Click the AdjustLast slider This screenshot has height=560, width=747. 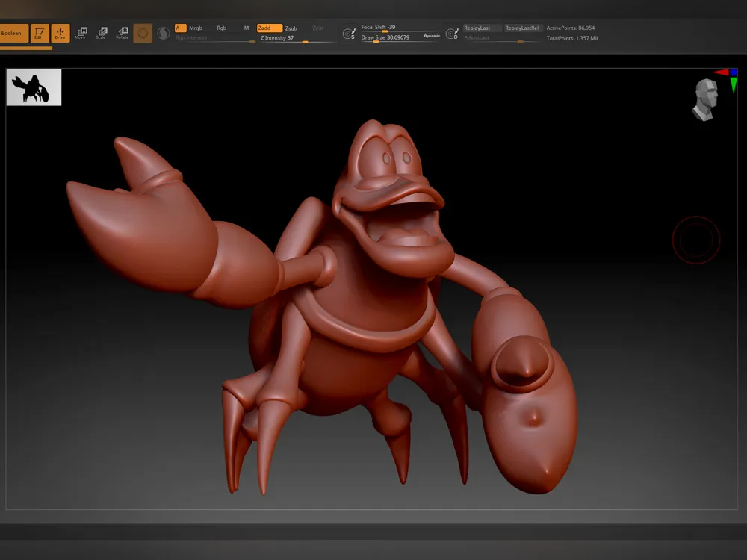click(502, 38)
